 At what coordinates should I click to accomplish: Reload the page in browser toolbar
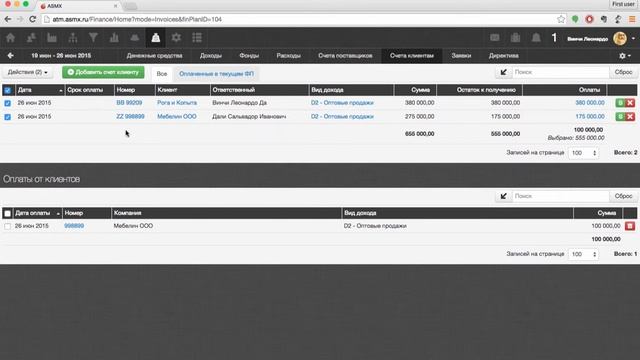pos(33,19)
